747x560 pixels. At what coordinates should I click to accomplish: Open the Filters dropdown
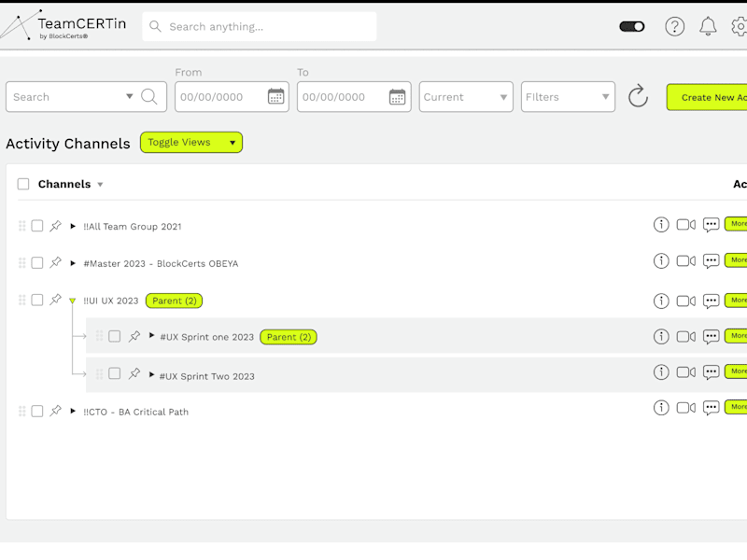tap(568, 97)
